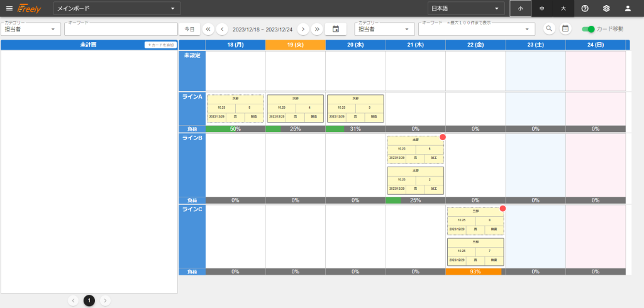This screenshot has height=308, width=644.
Task: Click the help question mark icon
Action: (x=585, y=8)
